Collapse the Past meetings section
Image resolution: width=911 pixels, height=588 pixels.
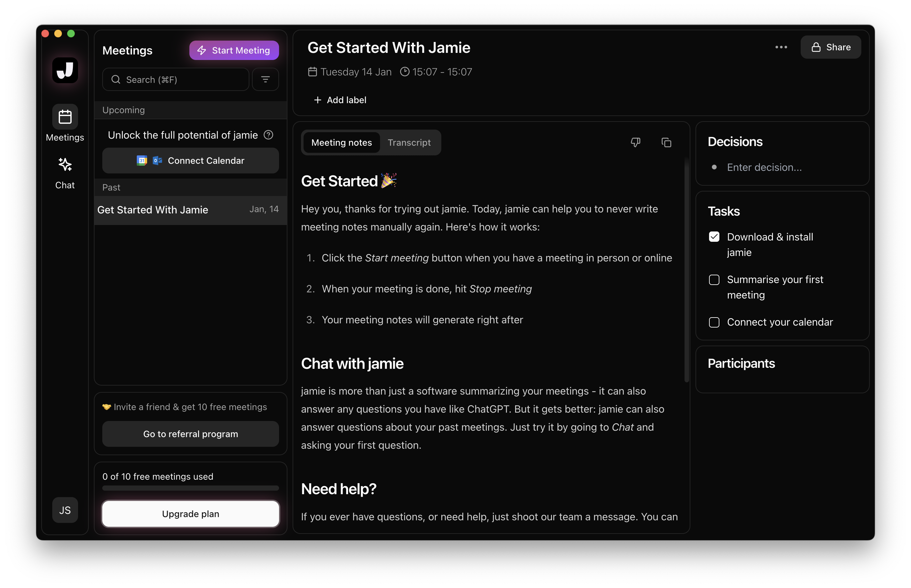point(111,187)
